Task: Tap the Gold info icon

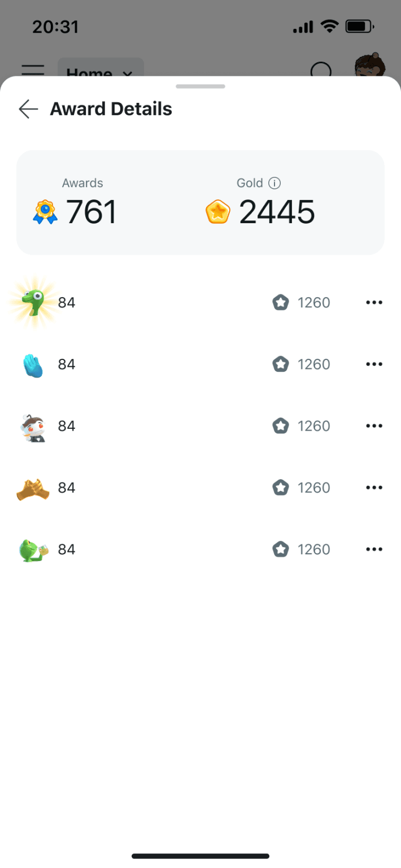Action: 274,183
